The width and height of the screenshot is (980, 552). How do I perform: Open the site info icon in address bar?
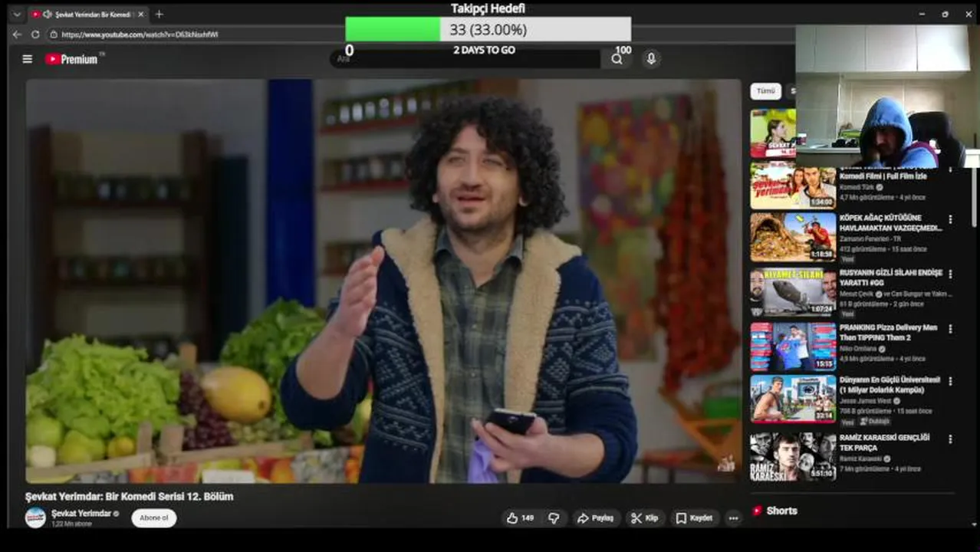(54, 34)
